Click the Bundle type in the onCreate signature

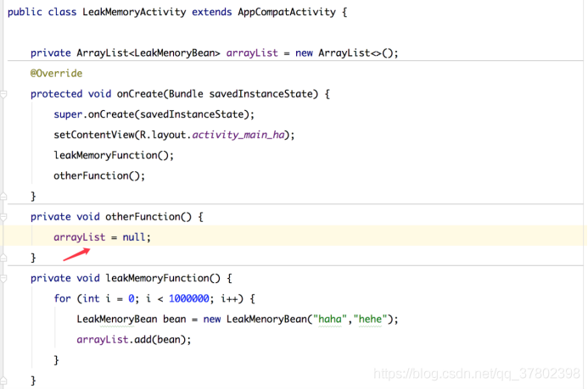click(x=186, y=94)
